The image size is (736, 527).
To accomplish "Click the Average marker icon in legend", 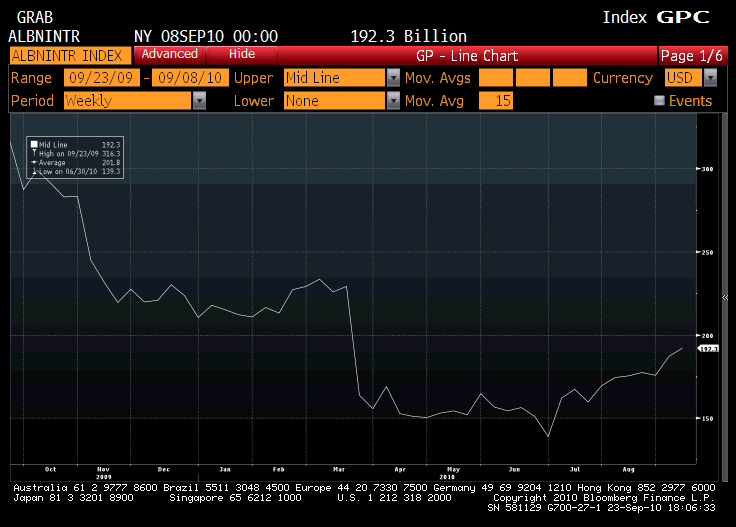I will (x=34, y=162).
